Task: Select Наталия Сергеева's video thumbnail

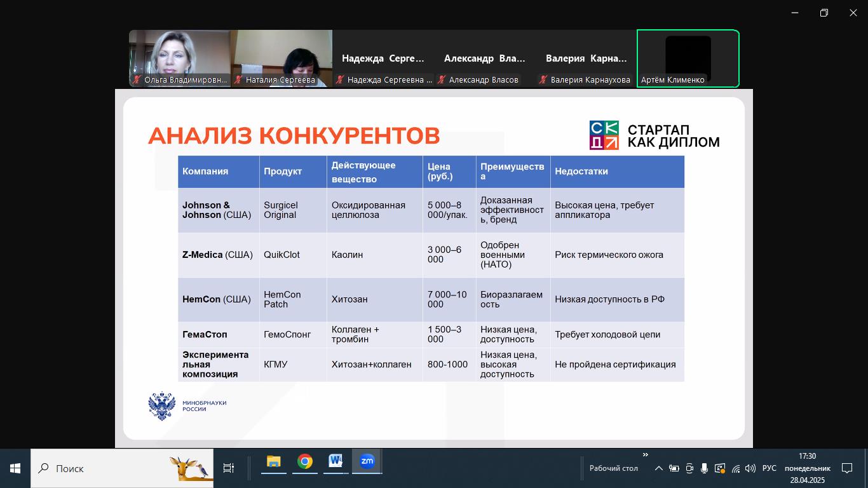Action: 281,58
